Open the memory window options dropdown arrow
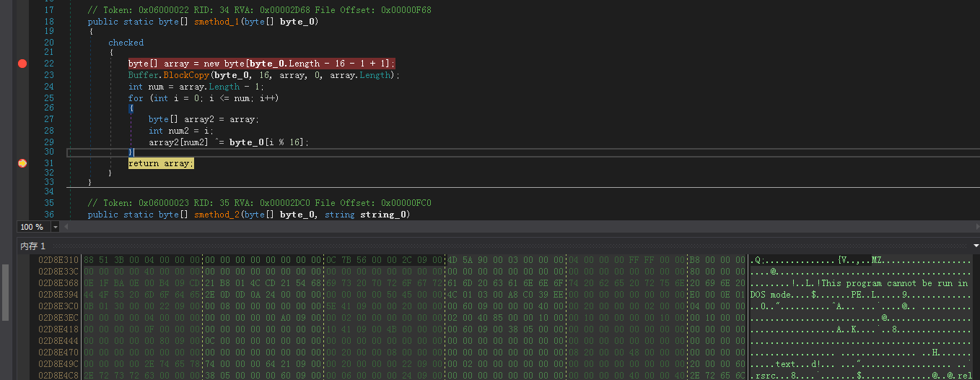 (976, 246)
